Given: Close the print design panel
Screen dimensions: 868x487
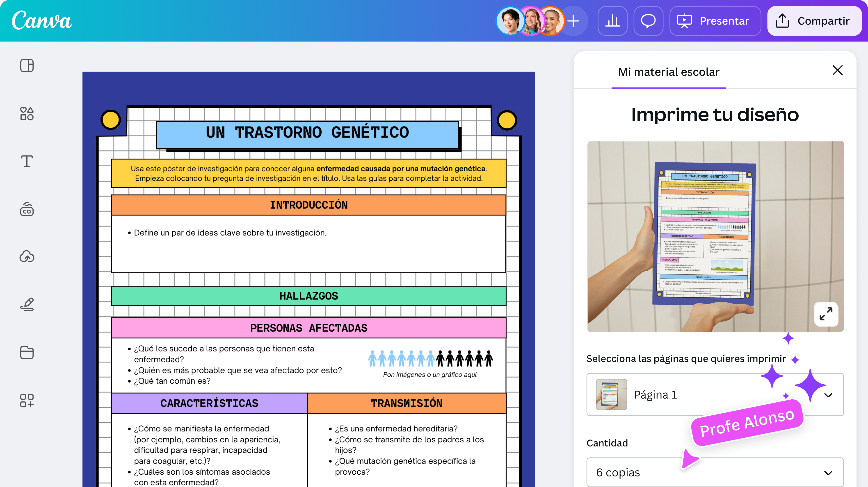Looking at the screenshot, I should click(837, 70).
